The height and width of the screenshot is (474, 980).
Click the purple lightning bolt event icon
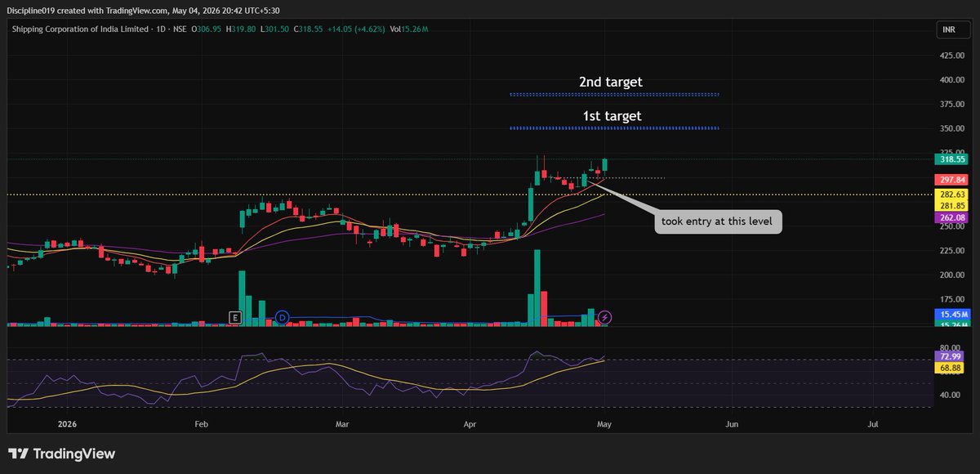pos(605,316)
